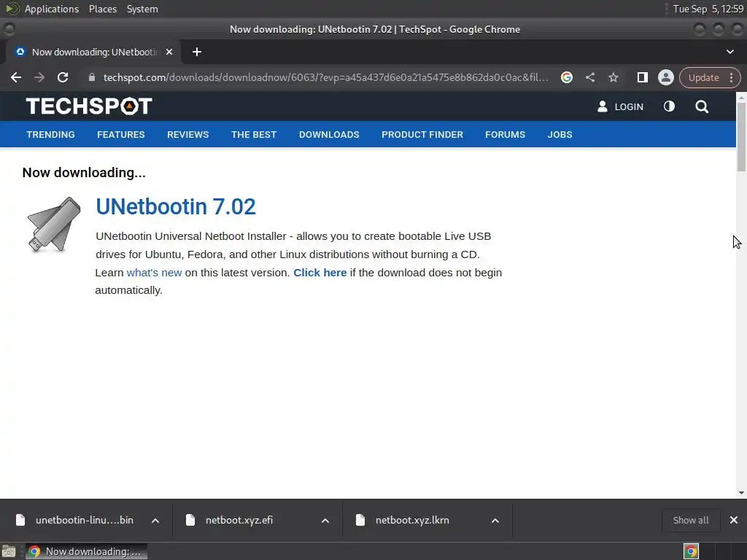Screen dimensions: 747x560
Task: Click the show desktop icon in the taskbar
Action: [x=9, y=551]
